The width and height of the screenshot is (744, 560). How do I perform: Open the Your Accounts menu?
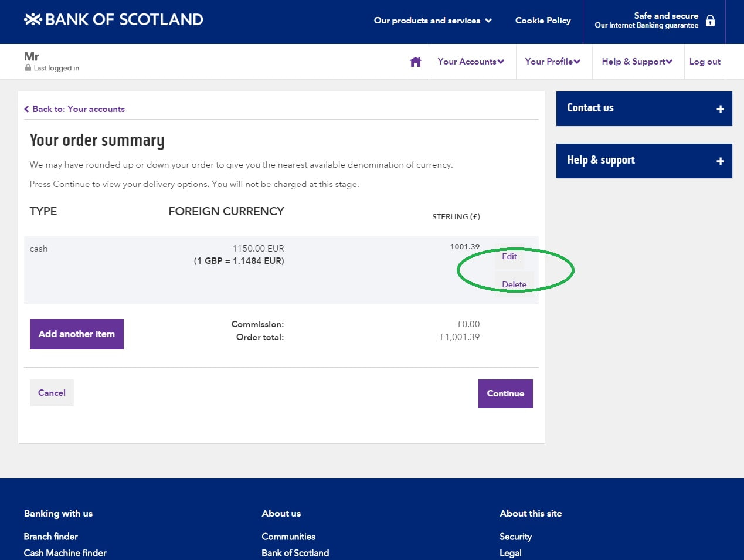click(x=471, y=62)
